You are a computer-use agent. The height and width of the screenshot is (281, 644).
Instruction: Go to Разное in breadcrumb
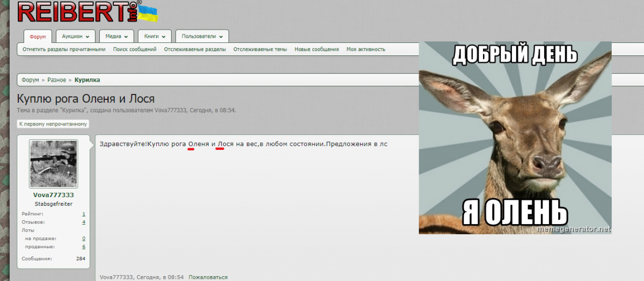click(57, 80)
